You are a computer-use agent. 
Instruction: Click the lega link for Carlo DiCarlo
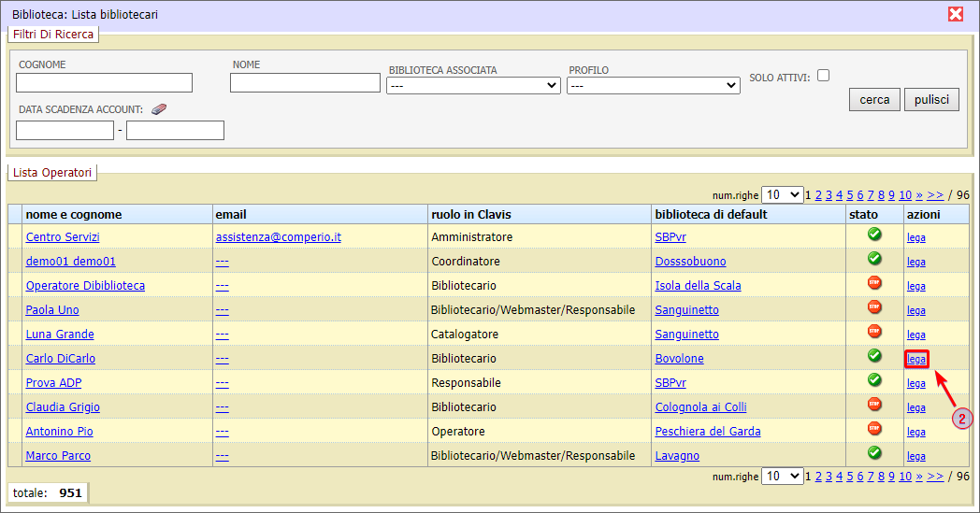point(916,359)
